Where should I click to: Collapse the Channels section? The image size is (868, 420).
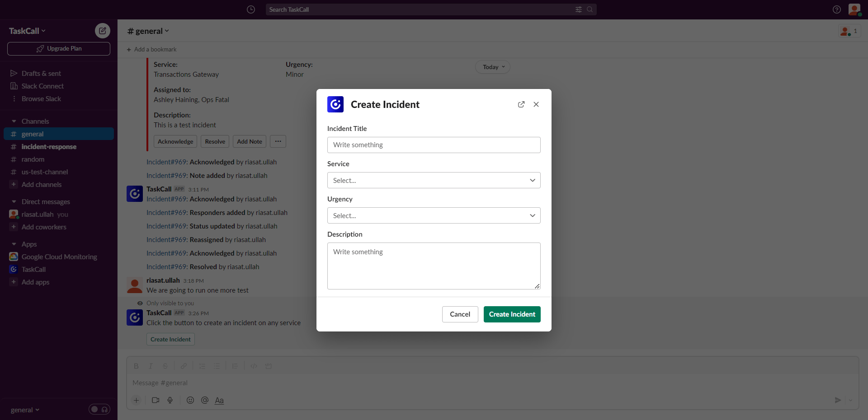pyautogui.click(x=14, y=121)
